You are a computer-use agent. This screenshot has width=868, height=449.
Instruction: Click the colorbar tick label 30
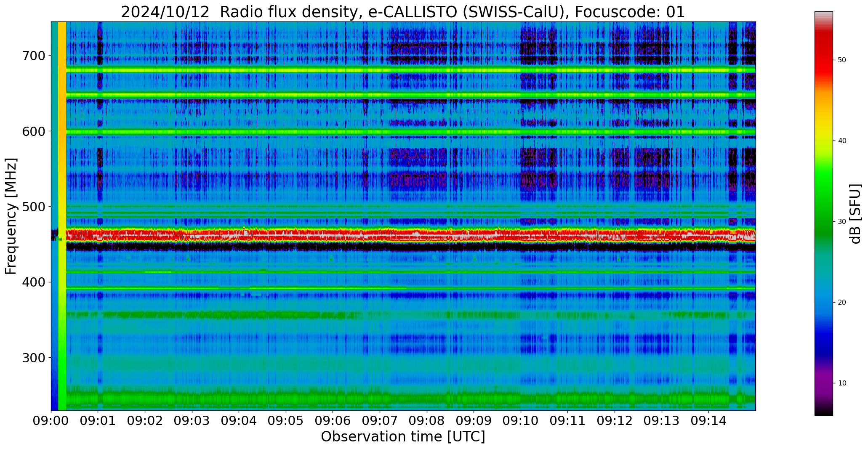click(842, 222)
